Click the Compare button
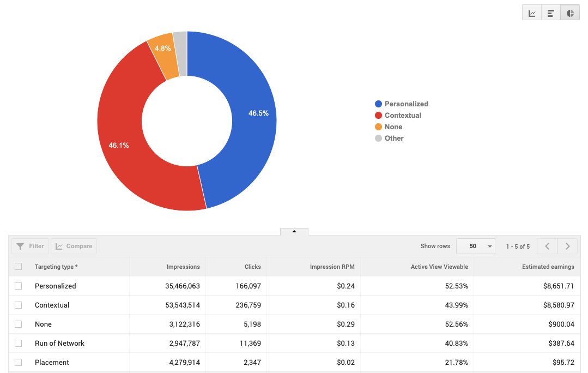The height and width of the screenshot is (373, 588). pos(74,245)
